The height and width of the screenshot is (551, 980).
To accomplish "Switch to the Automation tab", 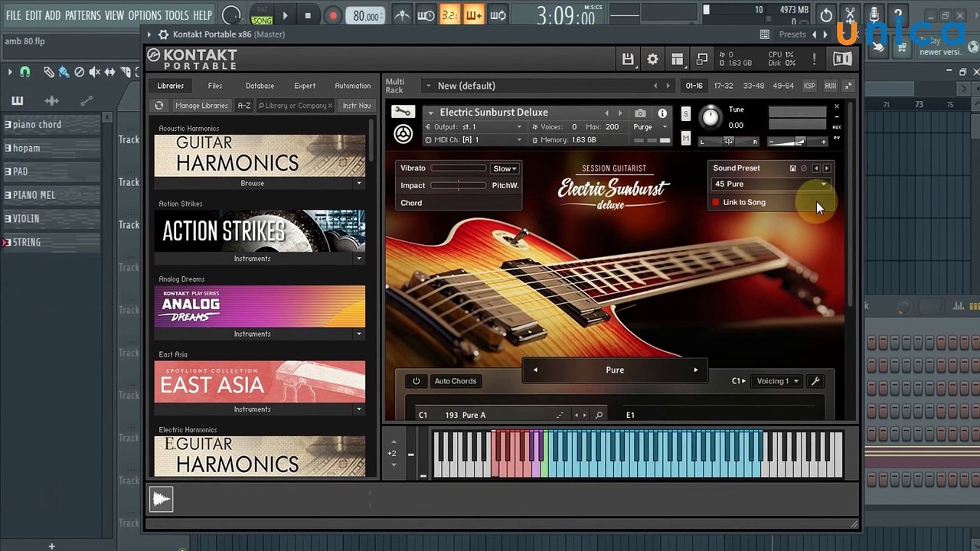I will pos(352,86).
